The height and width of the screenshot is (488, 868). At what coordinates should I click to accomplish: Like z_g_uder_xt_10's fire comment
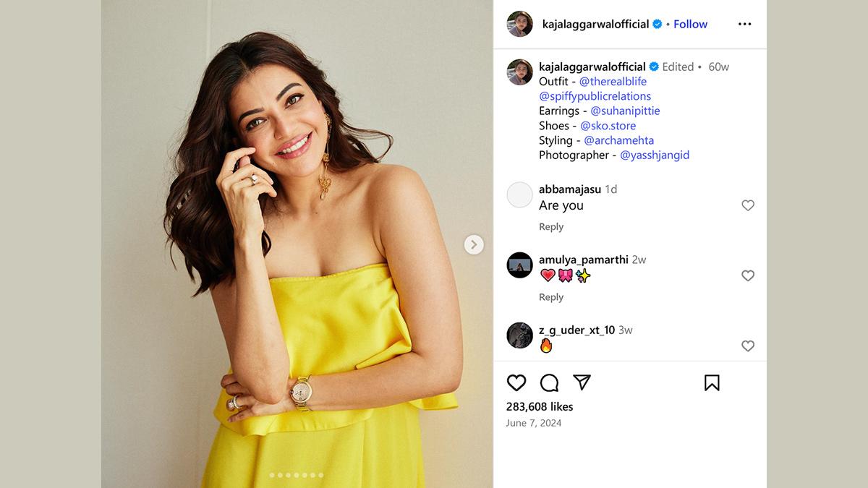(748, 346)
